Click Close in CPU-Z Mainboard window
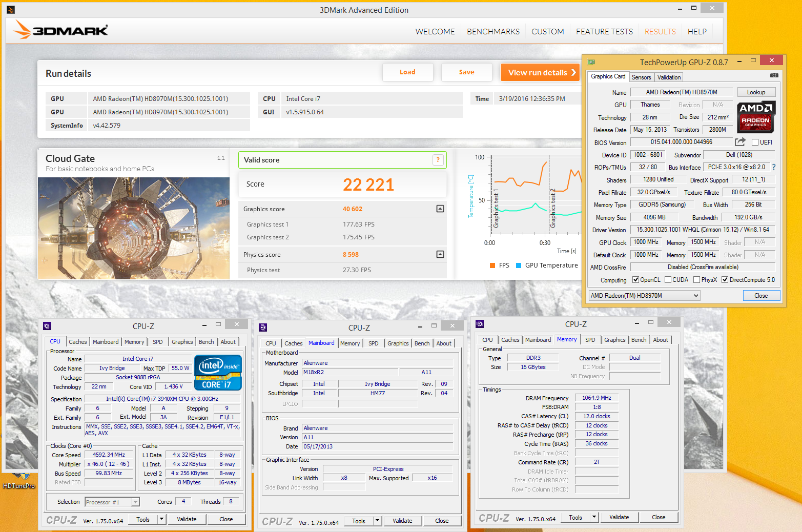 click(442, 521)
